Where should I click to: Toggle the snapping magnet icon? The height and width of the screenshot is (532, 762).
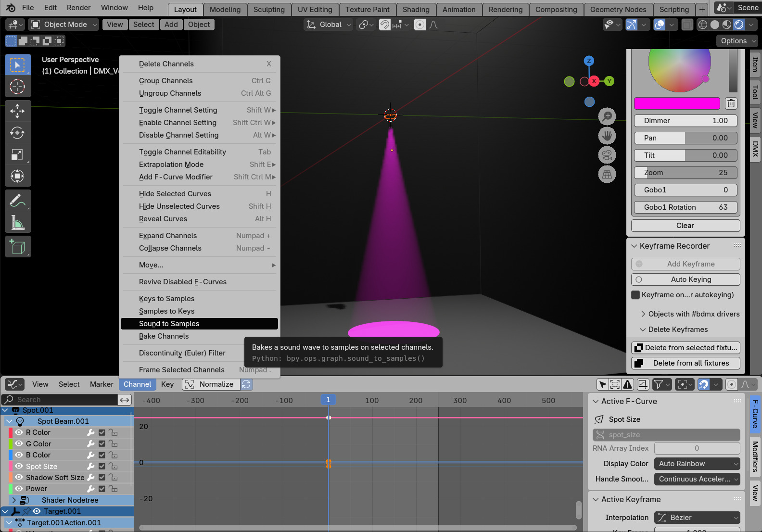coord(704,384)
